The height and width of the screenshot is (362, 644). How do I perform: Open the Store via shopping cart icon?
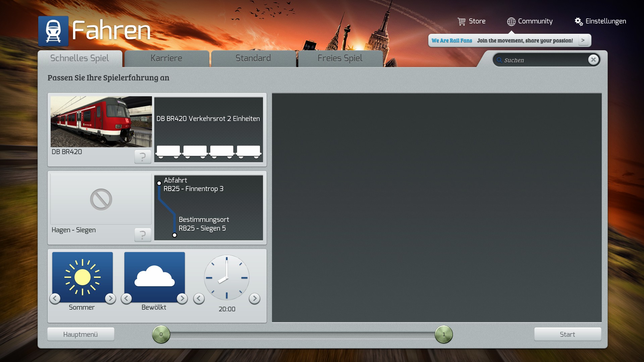462,21
